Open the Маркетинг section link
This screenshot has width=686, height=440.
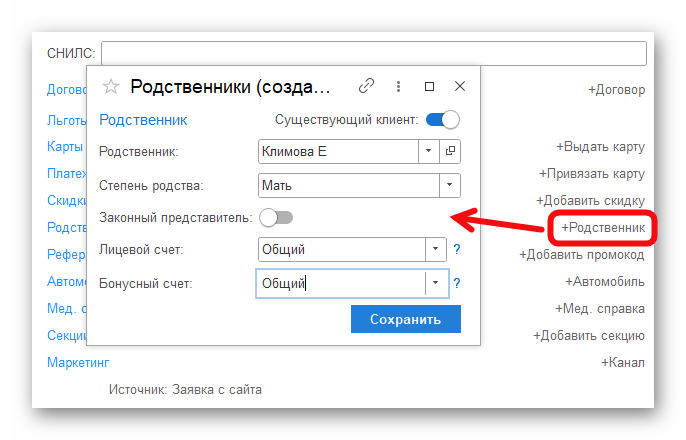(78, 362)
